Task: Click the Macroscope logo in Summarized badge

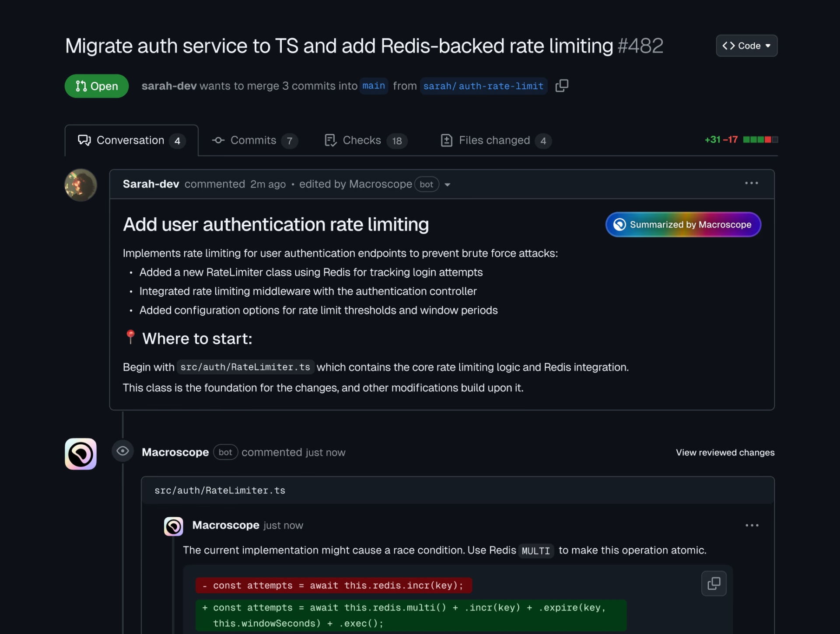Action: coord(619,224)
